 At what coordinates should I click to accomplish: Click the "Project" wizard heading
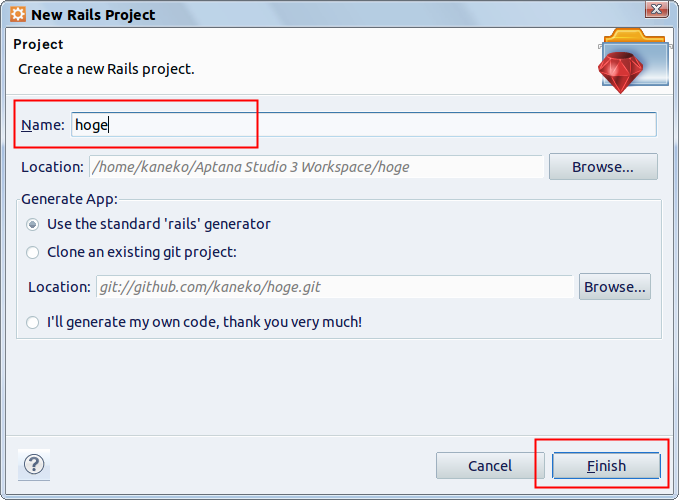(38, 44)
